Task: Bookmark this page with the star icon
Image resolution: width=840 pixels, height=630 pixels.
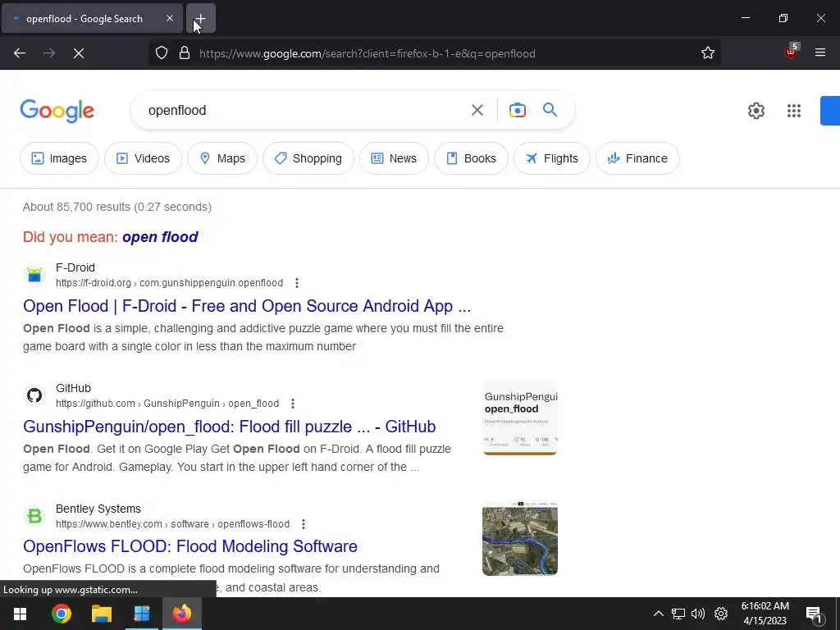Action: (x=708, y=52)
